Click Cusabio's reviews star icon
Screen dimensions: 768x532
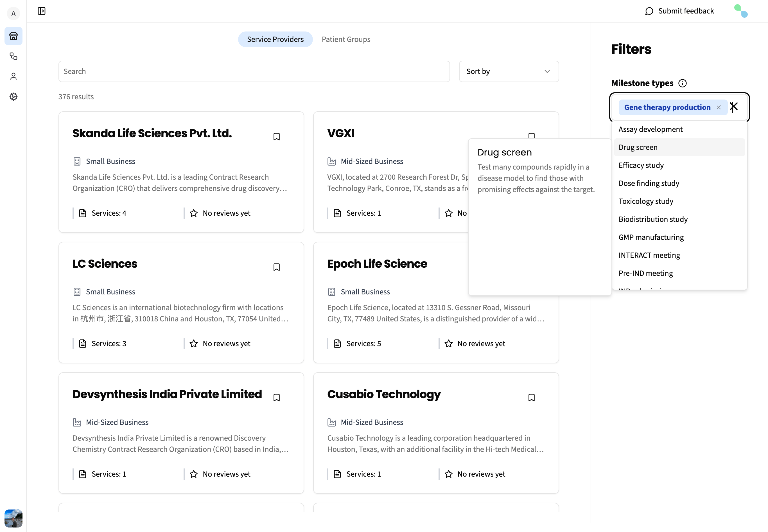pos(448,474)
